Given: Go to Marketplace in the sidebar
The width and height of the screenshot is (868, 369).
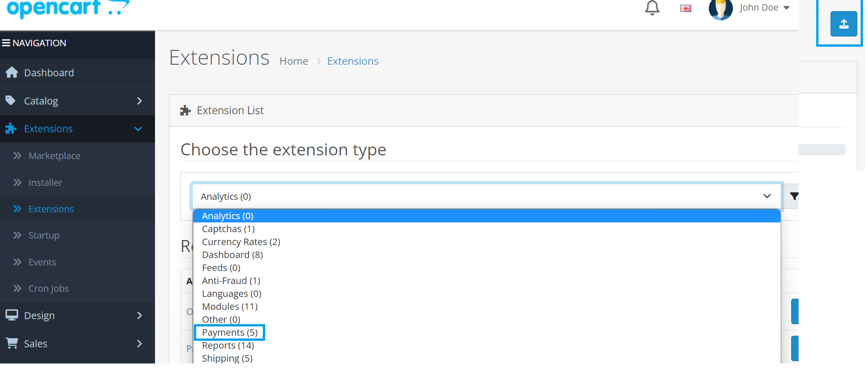Looking at the screenshot, I should click(54, 156).
